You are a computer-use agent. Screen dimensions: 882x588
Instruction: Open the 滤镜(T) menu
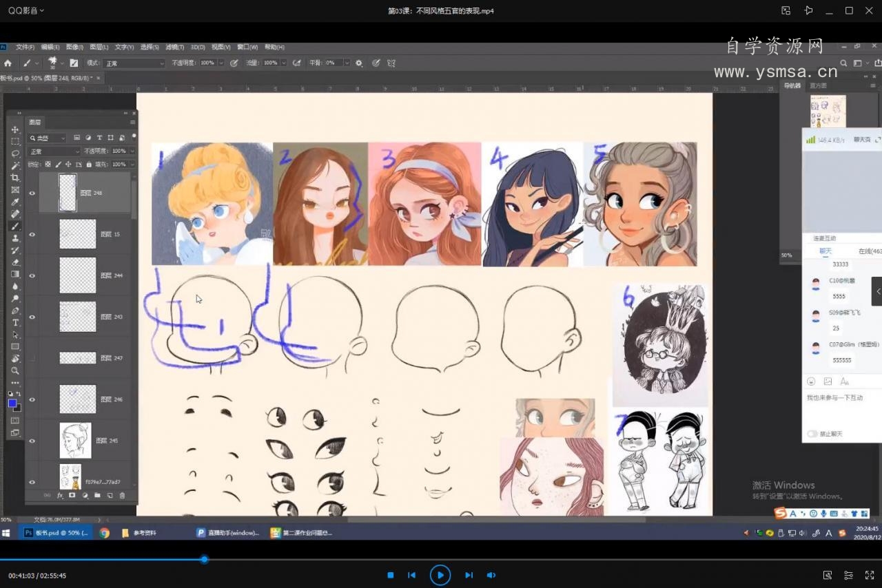pos(174,47)
